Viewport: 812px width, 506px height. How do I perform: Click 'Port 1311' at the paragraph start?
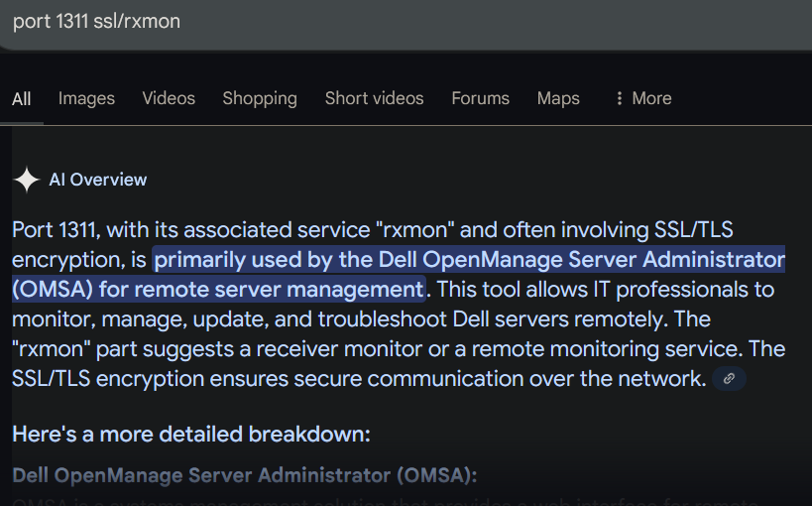pos(54,230)
